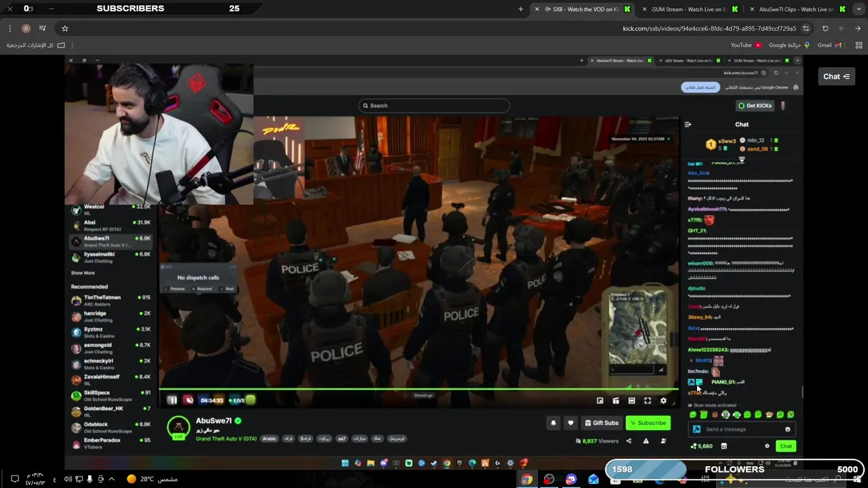Open the site settings icon by the URL

(x=806, y=28)
